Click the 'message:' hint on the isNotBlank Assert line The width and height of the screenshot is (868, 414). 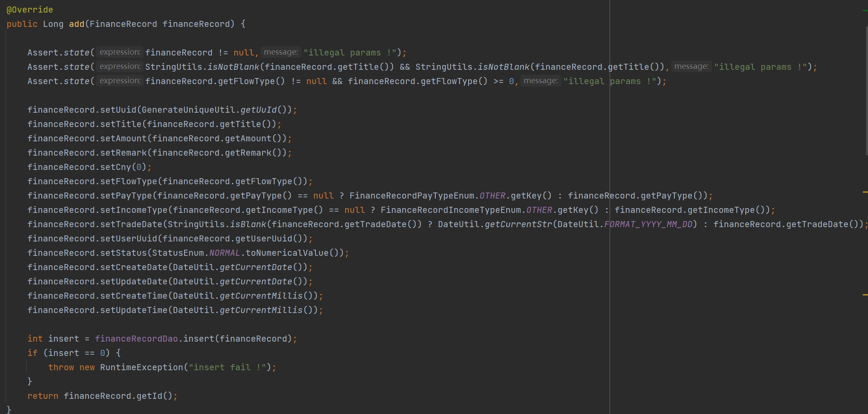point(691,66)
